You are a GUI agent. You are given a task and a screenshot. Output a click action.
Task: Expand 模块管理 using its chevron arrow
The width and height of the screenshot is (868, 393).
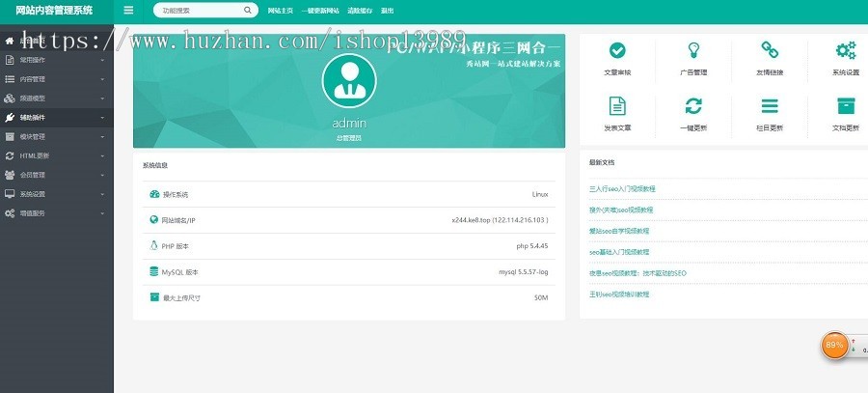click(102, 136)
